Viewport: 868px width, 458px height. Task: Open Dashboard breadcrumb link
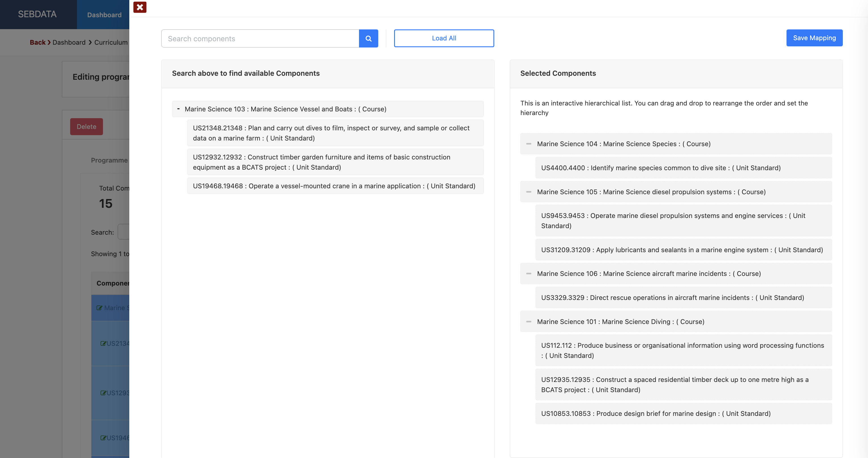click(x=69, y=42)
